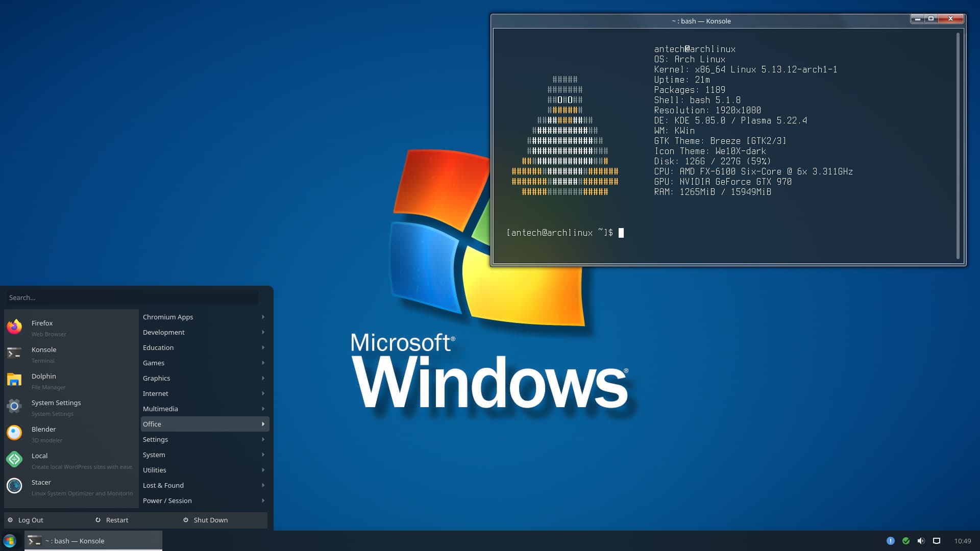This screenshot has height=551, width=980.
Task: Click the Firefox app name text
Action: [42, 323]
